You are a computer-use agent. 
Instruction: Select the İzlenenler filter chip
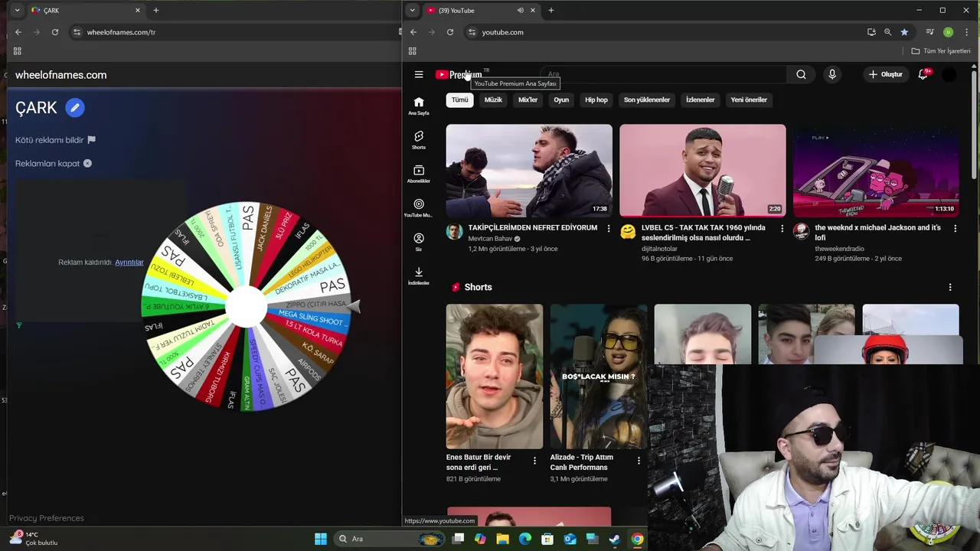point(700,99)
